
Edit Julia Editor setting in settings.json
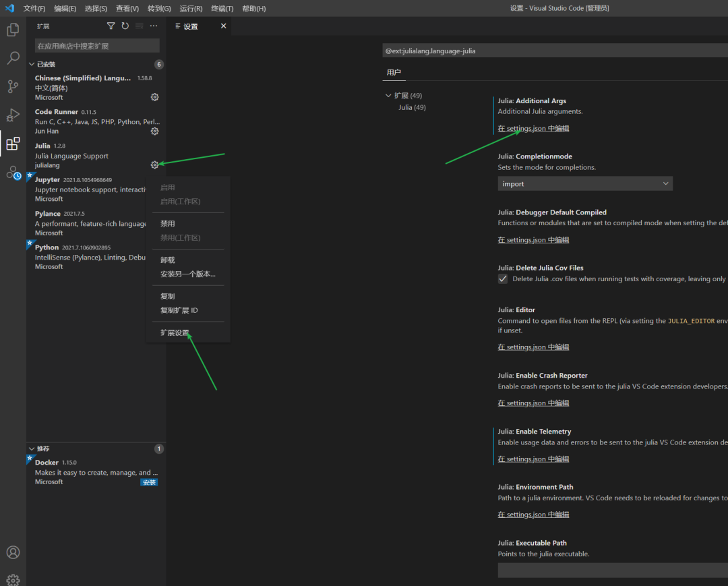(533, 347)
